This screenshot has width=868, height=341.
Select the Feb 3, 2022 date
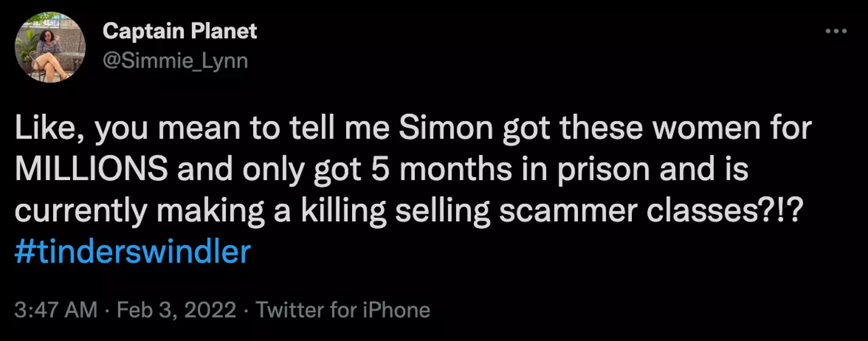click(177, 310)
